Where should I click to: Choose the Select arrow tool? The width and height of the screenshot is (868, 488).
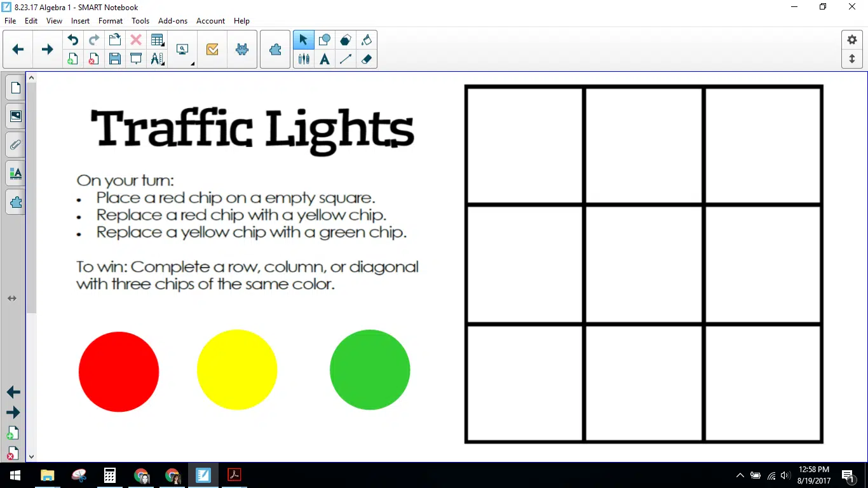[303, 40]
